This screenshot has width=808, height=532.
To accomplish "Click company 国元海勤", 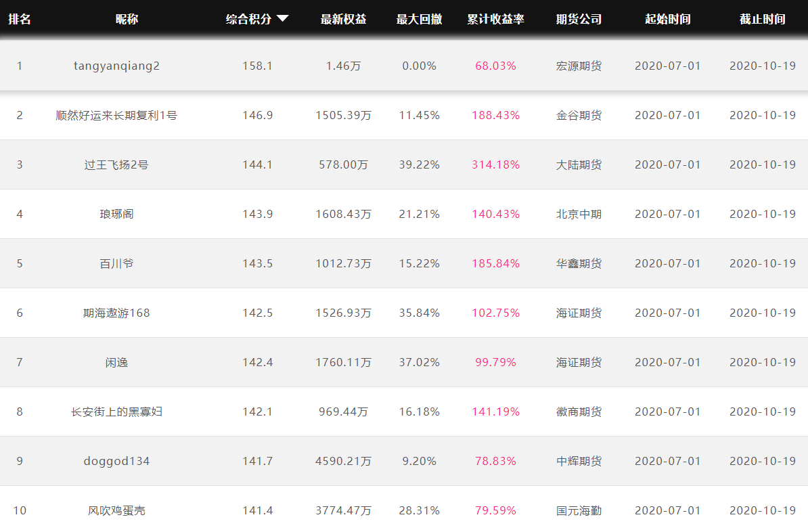I will 579,510.
